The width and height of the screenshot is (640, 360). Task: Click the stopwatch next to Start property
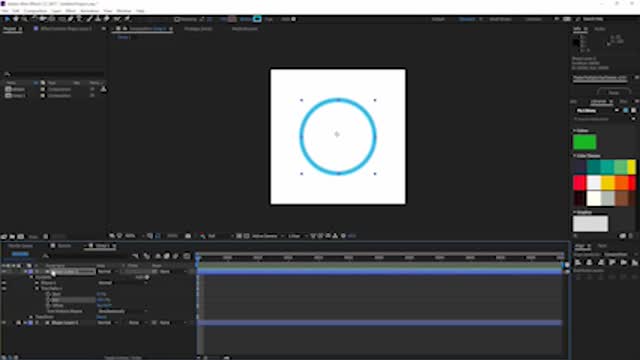coord(48,294)
